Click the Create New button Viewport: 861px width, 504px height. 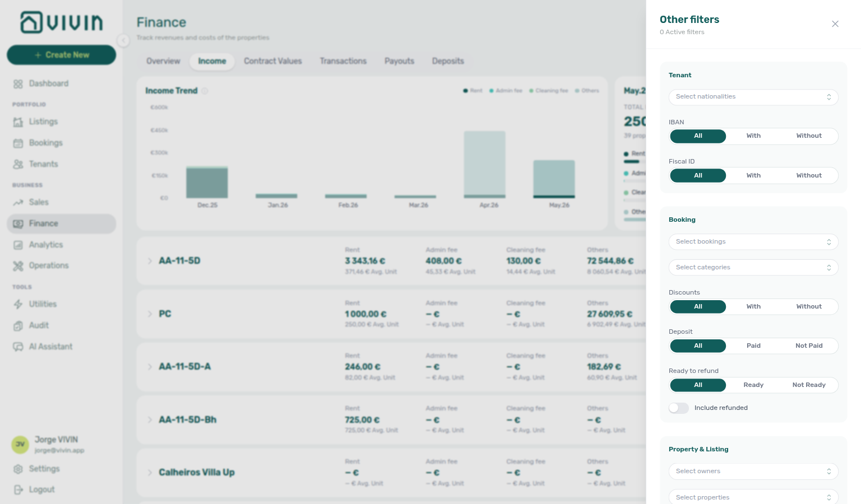(x=62, y=55)
